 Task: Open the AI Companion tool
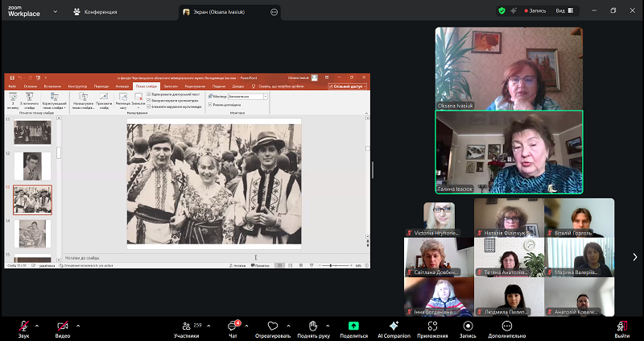(394, 326)
